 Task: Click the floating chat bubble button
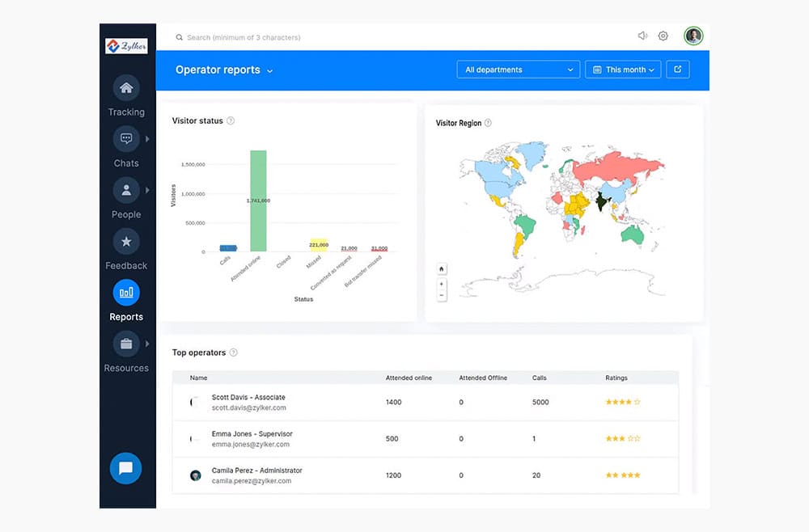pos(125,468)
